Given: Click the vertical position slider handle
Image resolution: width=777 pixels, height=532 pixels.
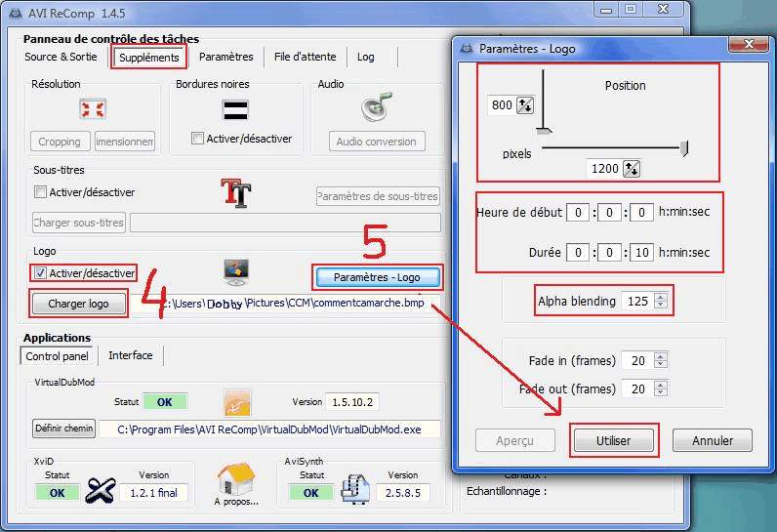Looking at the screenshot, I should tap(544, 131).
